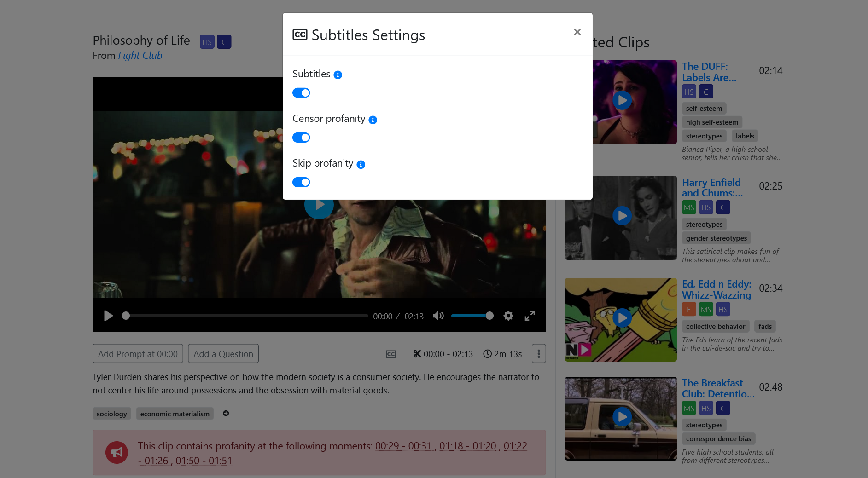Jump to profanity moment 01:18 - 01:20
Image resolution: width=868 pixels, height=478 pixels.
[469, 446]
